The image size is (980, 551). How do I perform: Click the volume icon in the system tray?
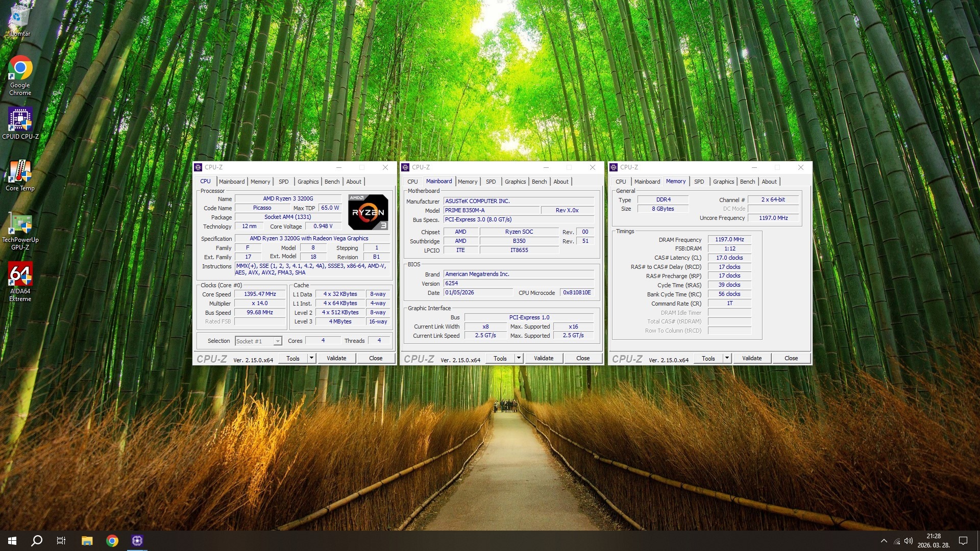(x=909, y=541)
